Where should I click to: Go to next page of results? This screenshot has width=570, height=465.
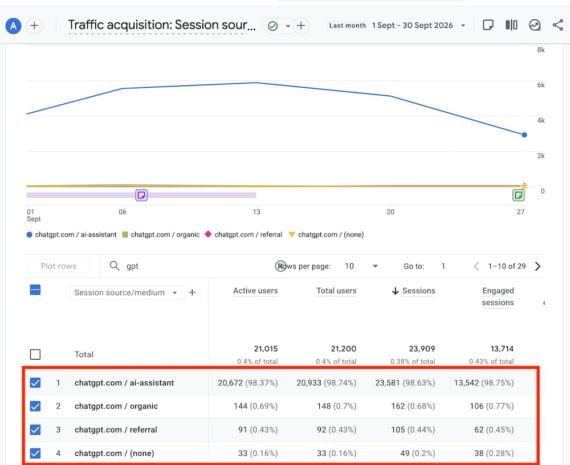pos(538,266)
